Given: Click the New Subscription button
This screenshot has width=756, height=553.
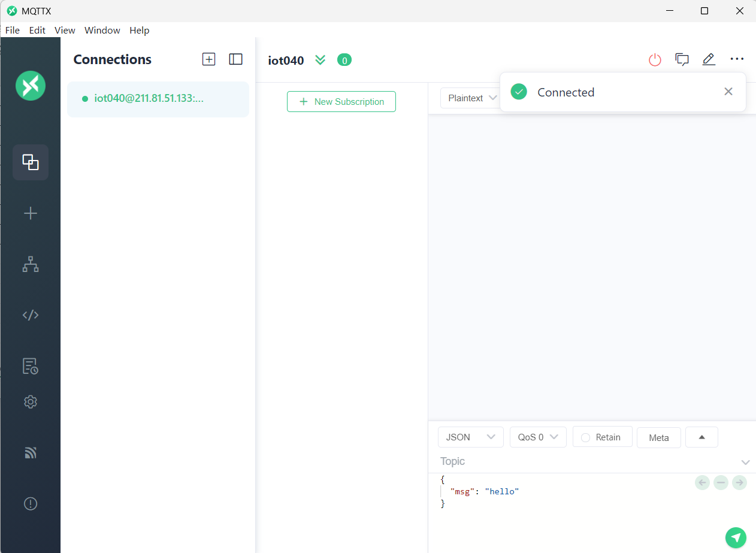Looking at the screenshot, I should click(341, 101).
